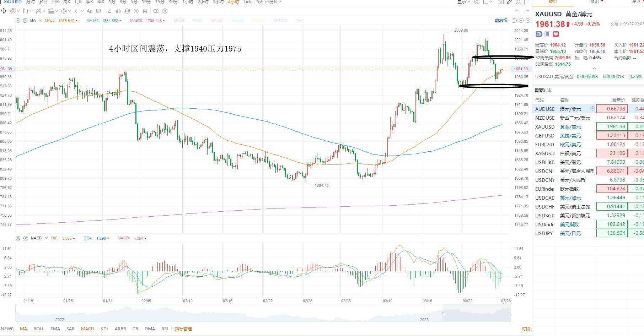Open the camera screenshot tool
The height and width of the screenshot is (336, 644).
(501, 2)
